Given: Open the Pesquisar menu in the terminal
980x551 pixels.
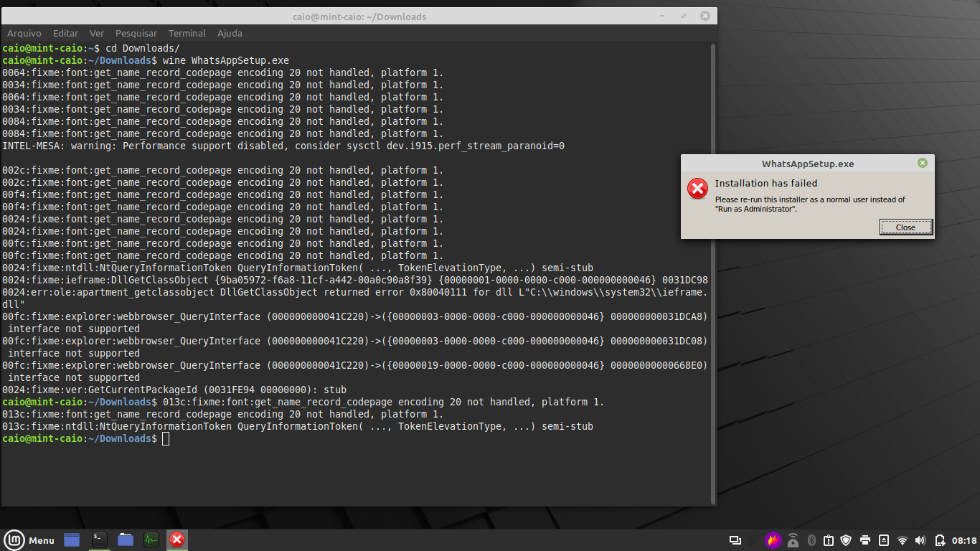Looking at the screenshot, I should click(136, 33).
